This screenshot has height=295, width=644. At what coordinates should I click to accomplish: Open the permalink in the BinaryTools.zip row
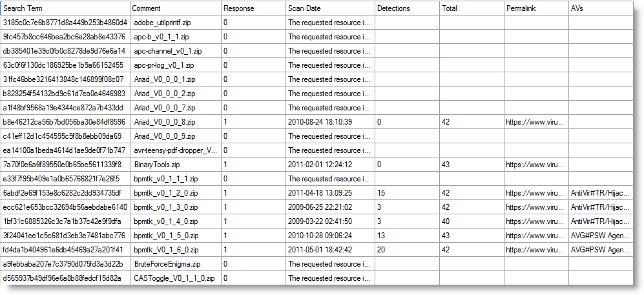pyautogui.click(x=535, y=165)
